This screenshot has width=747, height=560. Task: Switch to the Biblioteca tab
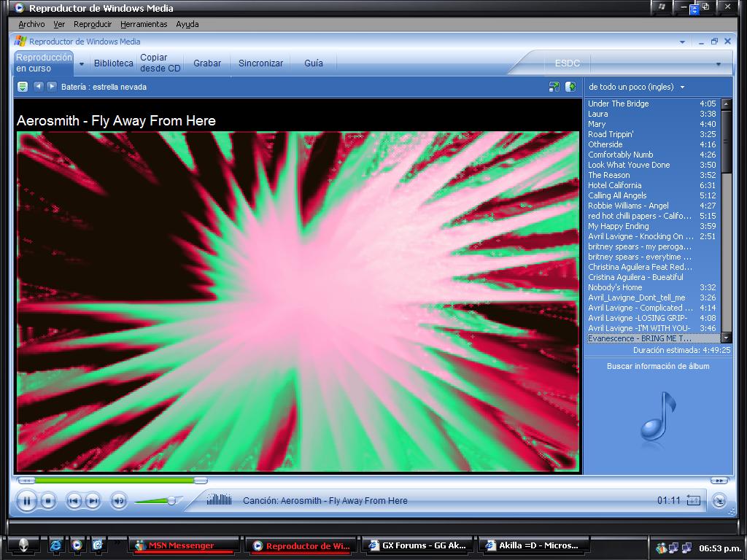point(113,63)
